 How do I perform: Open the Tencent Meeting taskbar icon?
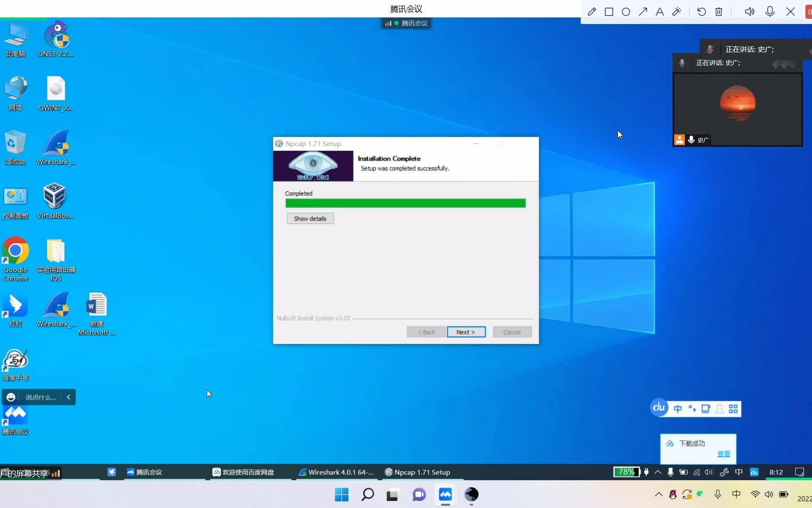pos(445,494)
